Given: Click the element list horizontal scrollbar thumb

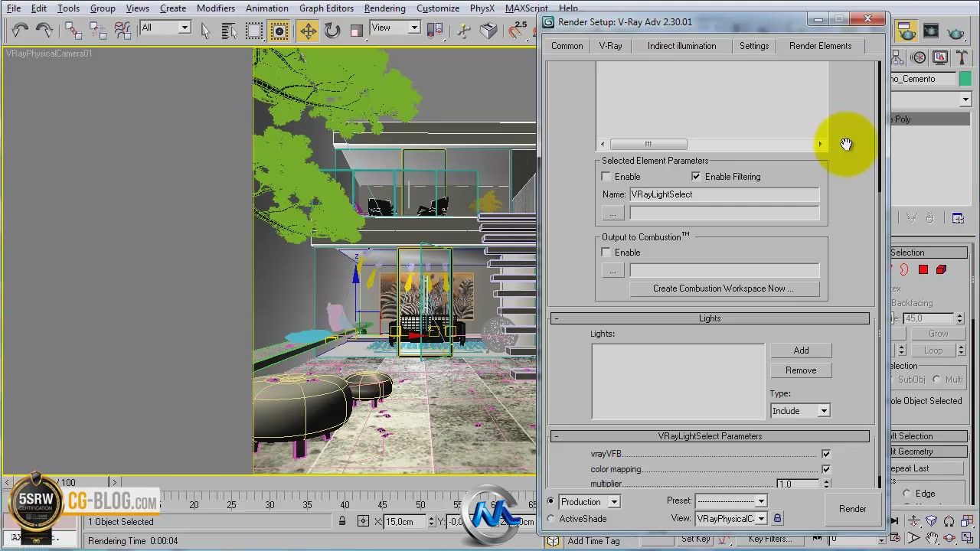Looking at the screenshot, I should [648, 144].
